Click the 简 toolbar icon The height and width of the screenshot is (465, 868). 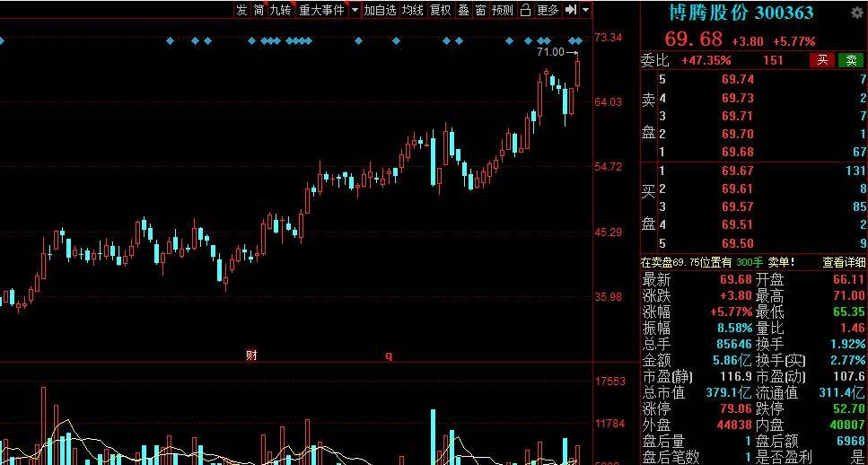point(259,10)
